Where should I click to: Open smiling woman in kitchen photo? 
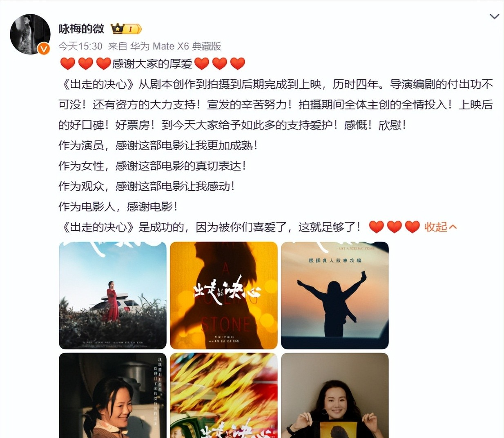tap(113, 395)
